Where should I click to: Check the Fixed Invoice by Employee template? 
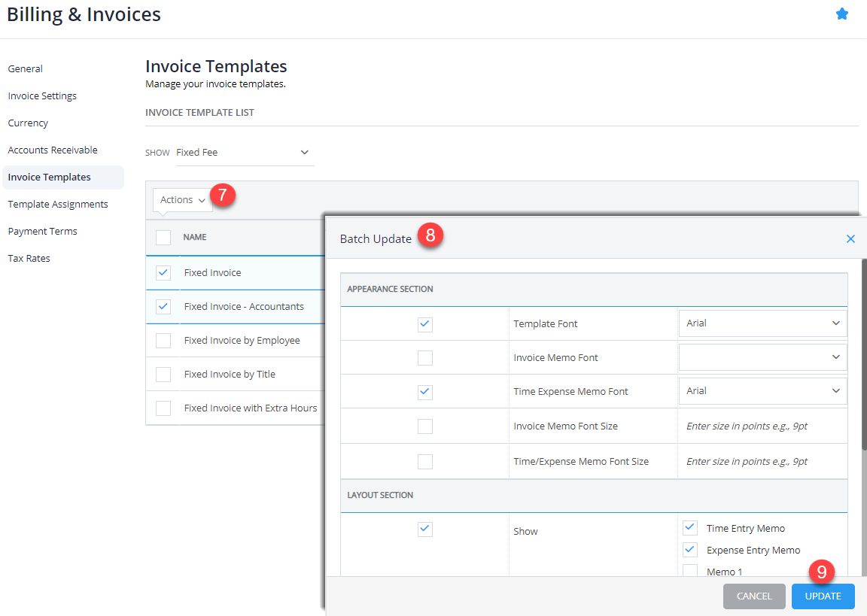pos(163,340)
